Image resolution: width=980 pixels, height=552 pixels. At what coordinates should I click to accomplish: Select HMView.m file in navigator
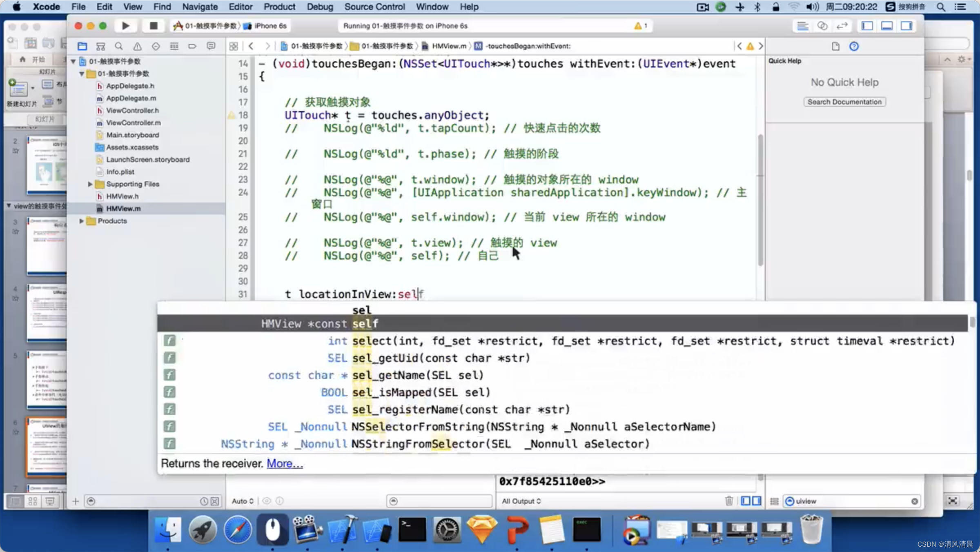pos(123,208)
